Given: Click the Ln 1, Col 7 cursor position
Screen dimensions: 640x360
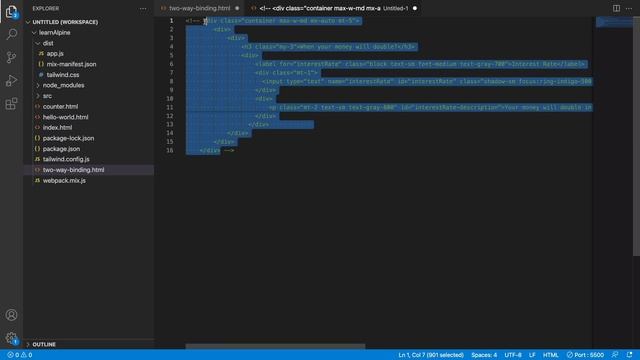Looking at the screenshot, I should (x=431, y=355).
